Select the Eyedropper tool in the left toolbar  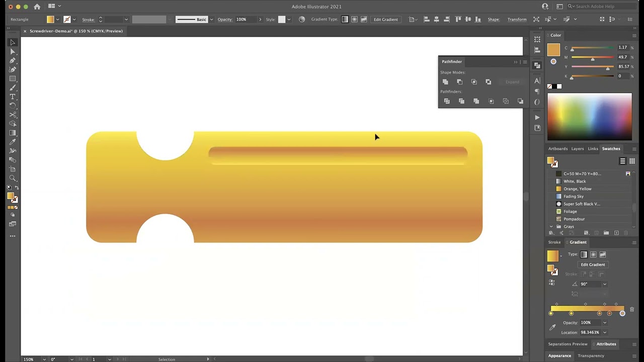[13, 142]
